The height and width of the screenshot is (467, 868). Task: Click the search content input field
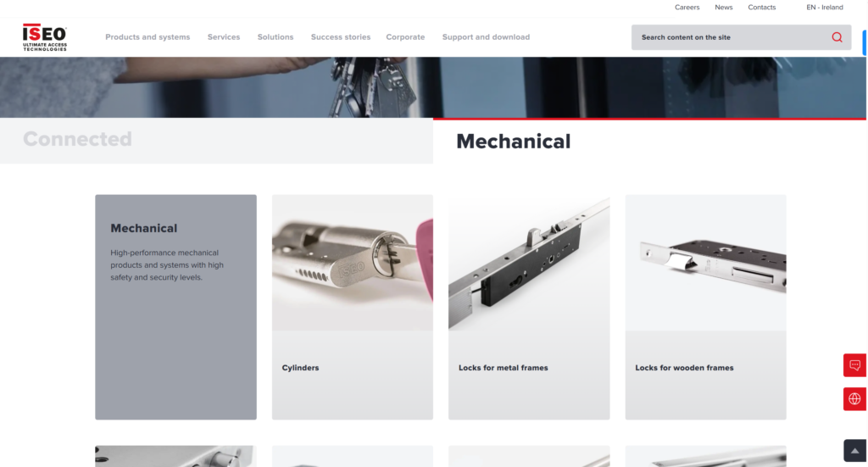(731, 37)
